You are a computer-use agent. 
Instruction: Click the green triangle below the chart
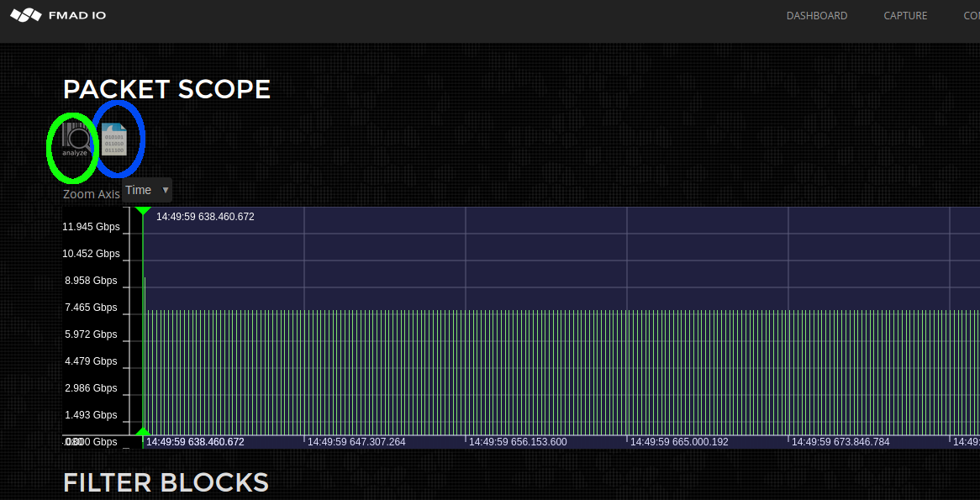point(143,430)
